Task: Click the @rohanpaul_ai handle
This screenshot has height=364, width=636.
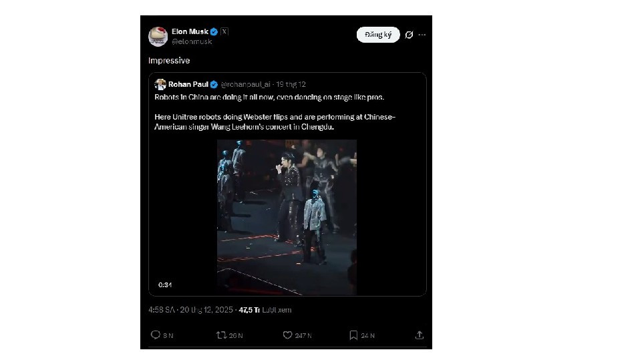Action: pyautogui.click(x=247, y=85)
